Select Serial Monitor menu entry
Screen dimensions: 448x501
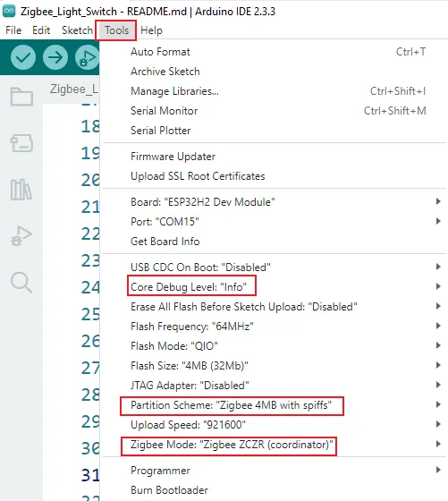pos(274,111)
